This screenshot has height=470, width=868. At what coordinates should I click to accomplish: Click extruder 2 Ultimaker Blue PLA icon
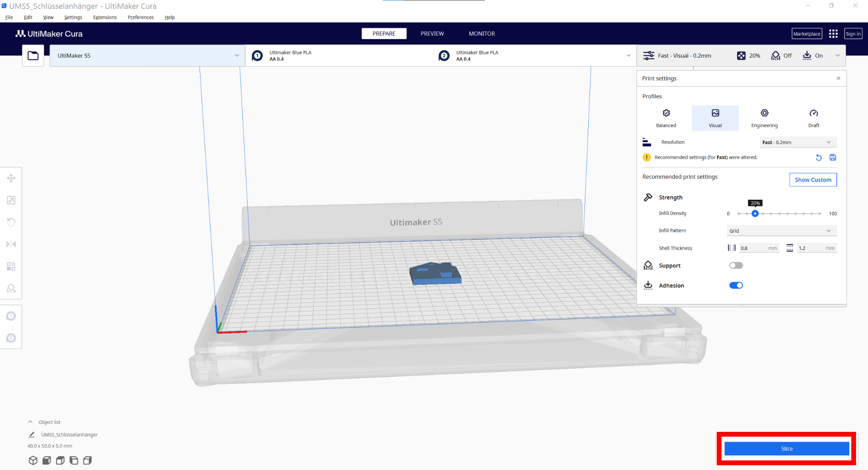(444, 56)
